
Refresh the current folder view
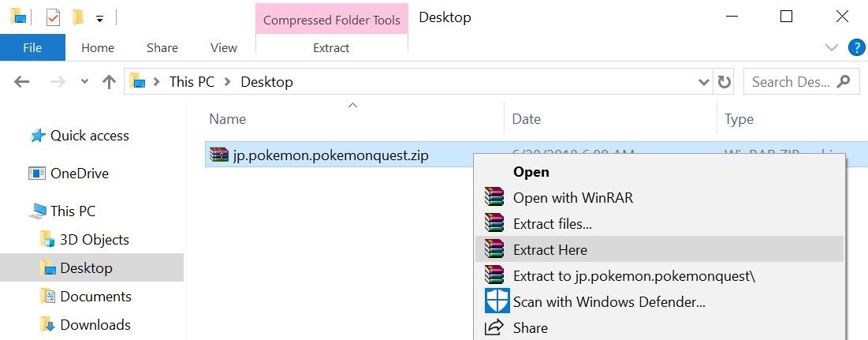[724, 82]
